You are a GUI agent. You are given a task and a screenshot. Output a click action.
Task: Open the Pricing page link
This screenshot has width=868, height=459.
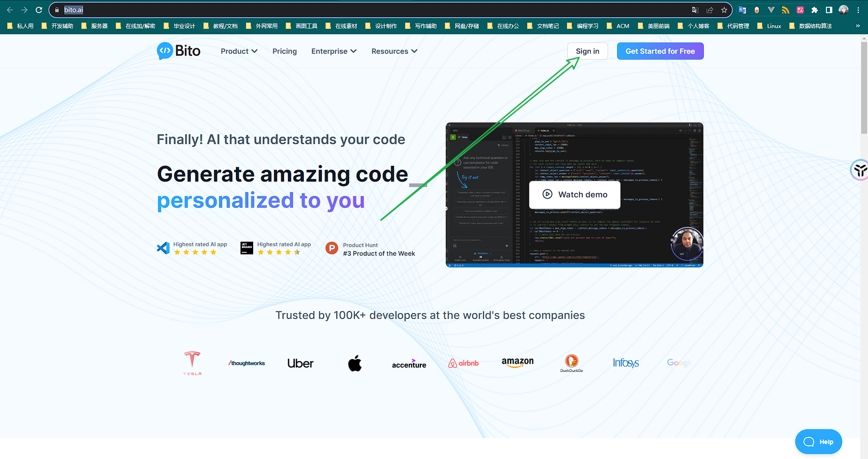(x=285, y=52)
